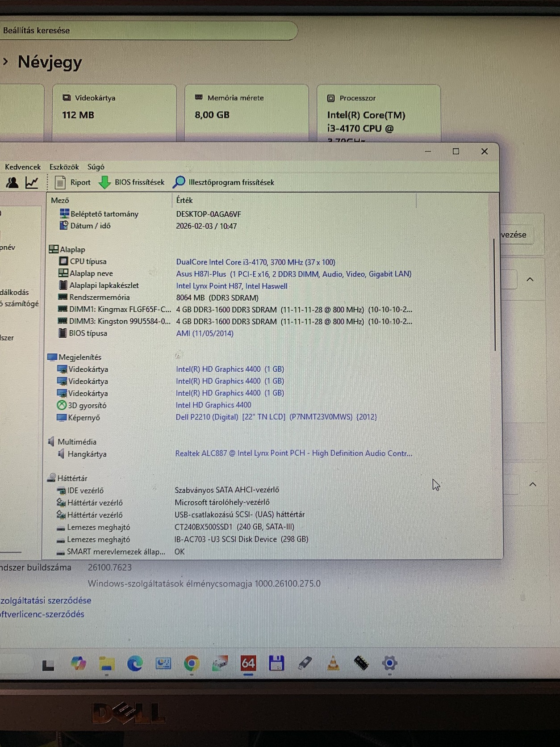Open Settings gear icon on the taskbar
The width and height of the screenshot is (560, 747).
pyautogui.click(x=389, y=663)
